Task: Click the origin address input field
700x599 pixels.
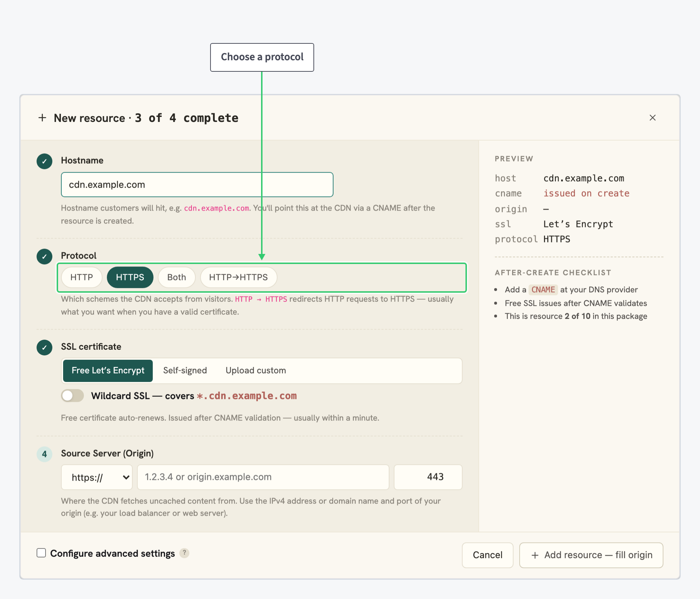Action: [x=263, y=477]
